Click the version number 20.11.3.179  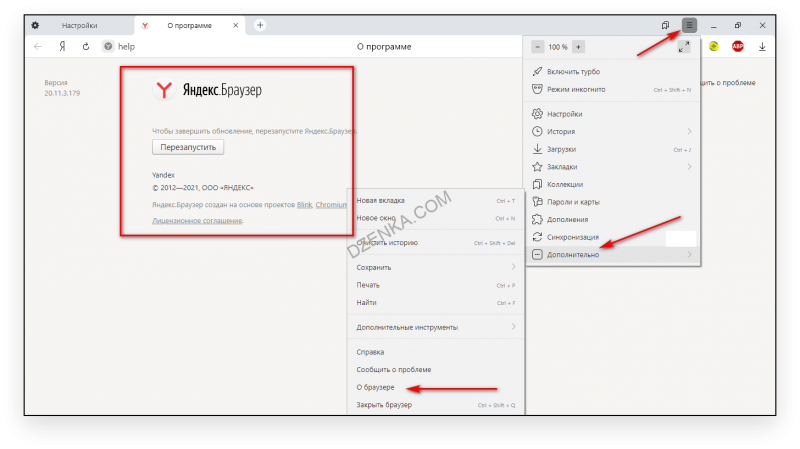pos(62,93)
